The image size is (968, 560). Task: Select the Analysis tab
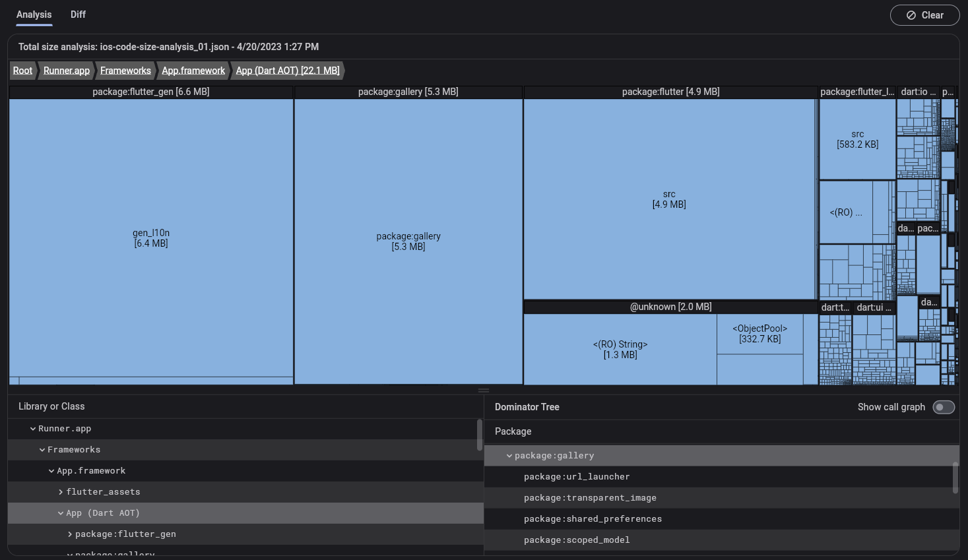coord(34,15)
